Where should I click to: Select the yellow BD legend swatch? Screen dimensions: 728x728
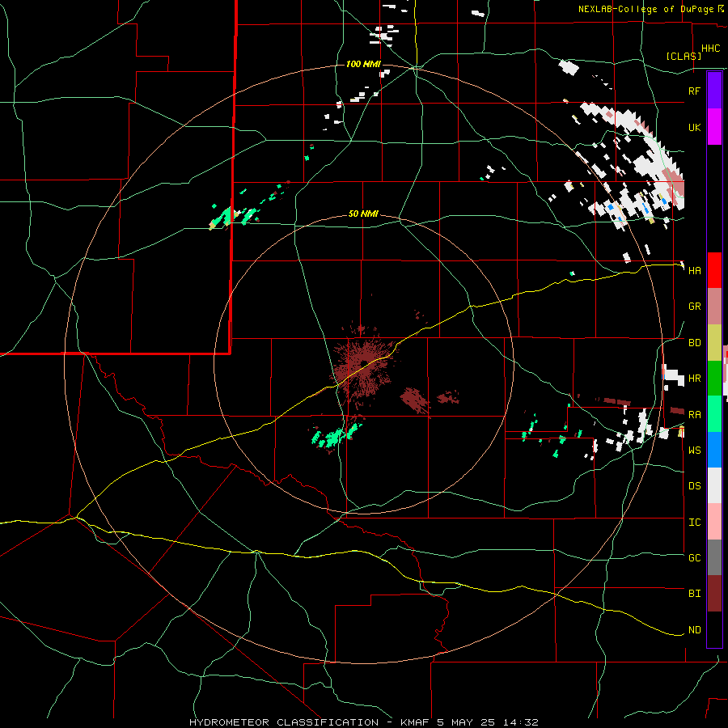pos(714,343)
